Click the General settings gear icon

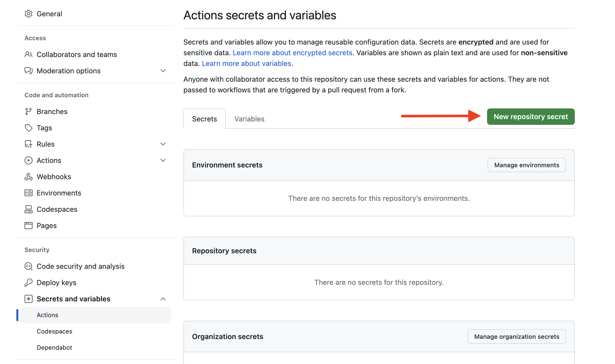(x=29, y=14)
